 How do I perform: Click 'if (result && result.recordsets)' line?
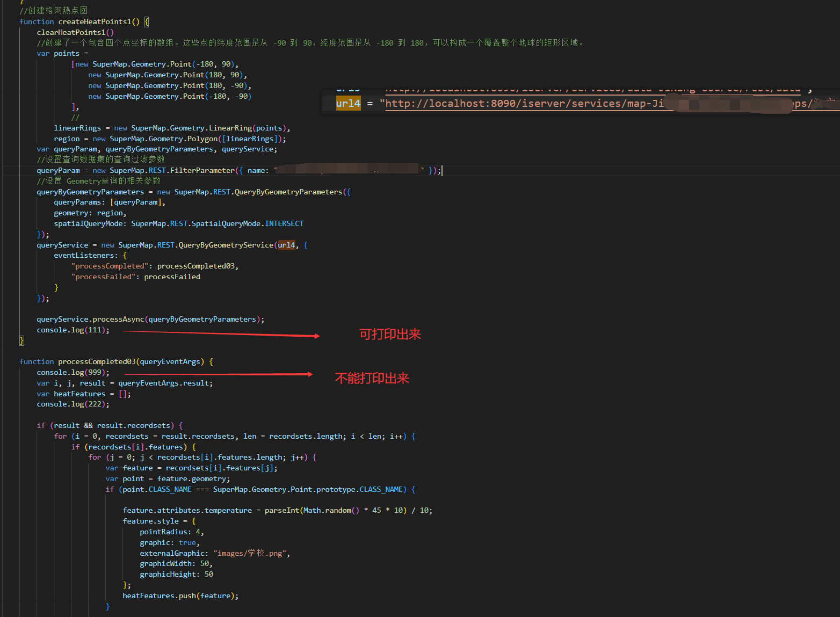click(x=110, y=425)
